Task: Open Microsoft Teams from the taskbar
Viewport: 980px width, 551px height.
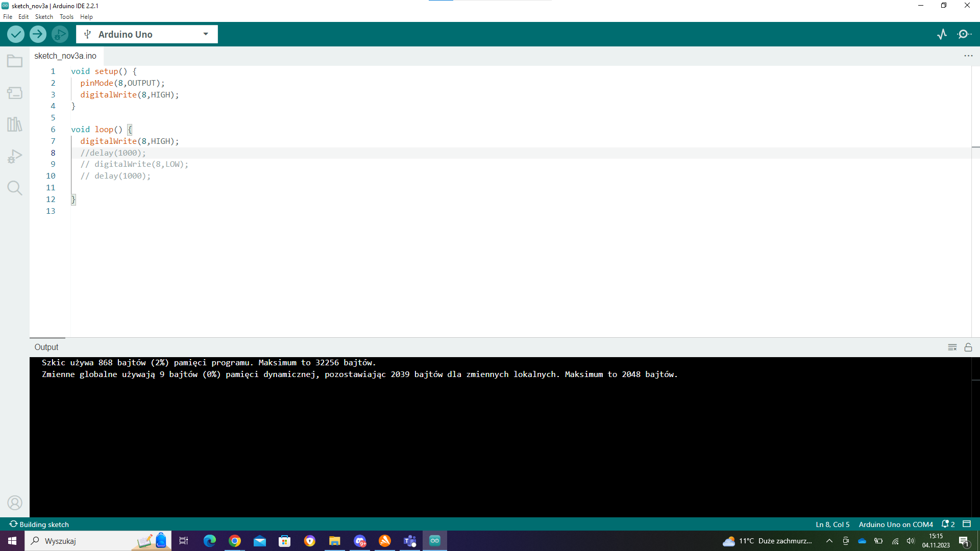Action: (410, 541)
